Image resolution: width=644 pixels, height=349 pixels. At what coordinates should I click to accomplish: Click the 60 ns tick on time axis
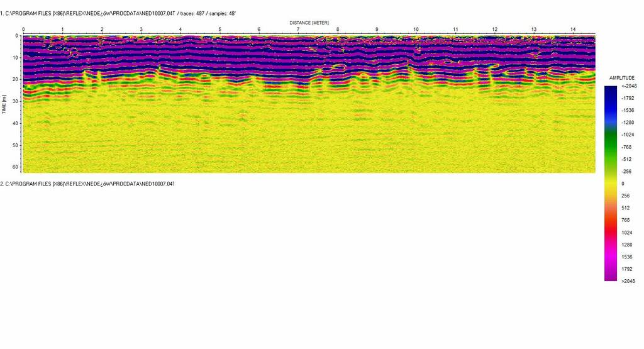click(14, 167)
